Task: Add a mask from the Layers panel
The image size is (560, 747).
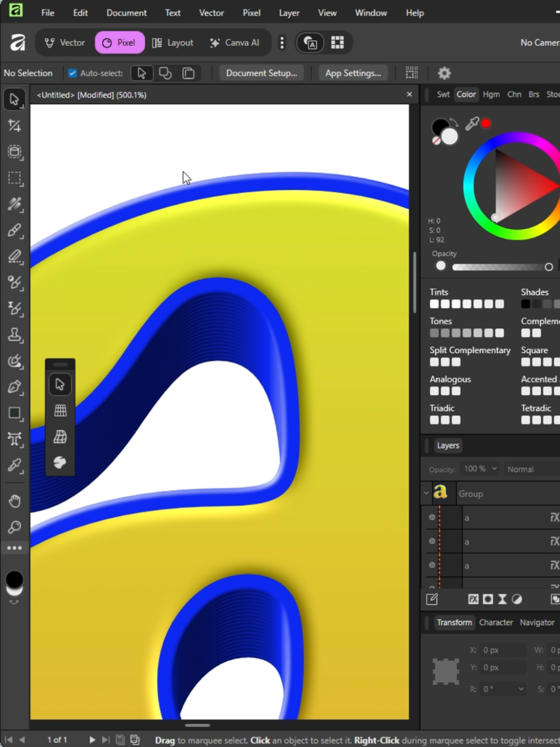Action: 488,599
